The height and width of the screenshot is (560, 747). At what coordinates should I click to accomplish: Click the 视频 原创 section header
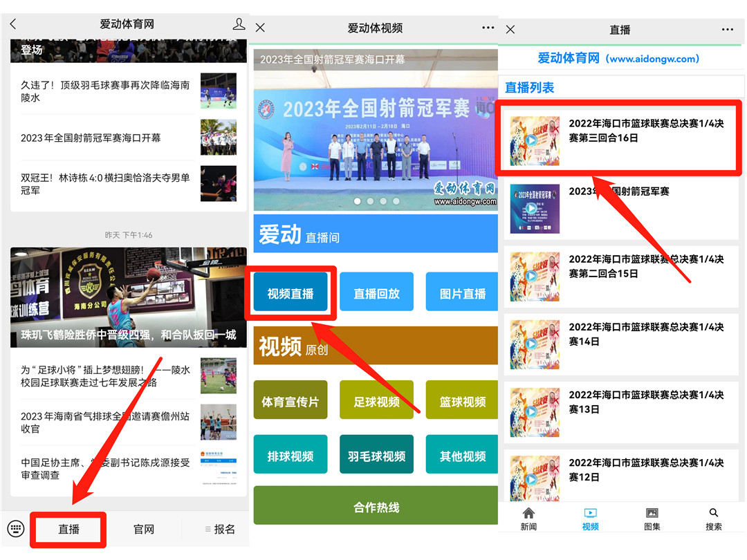[x=376, y=346]
